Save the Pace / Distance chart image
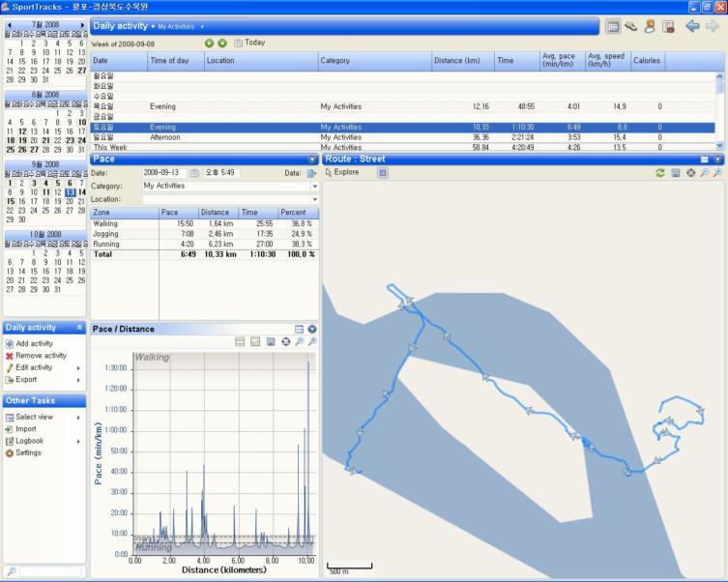This screenshot has width=728, height=582. 271,341
